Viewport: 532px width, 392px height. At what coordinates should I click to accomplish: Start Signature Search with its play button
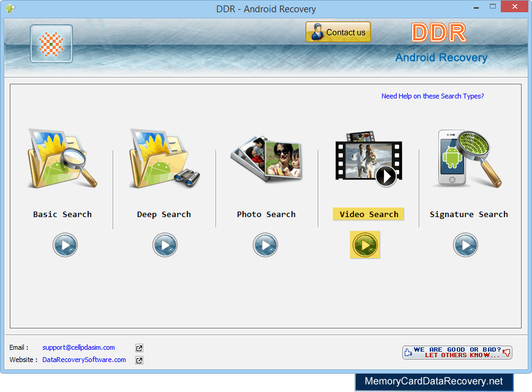tap(465, 245)
